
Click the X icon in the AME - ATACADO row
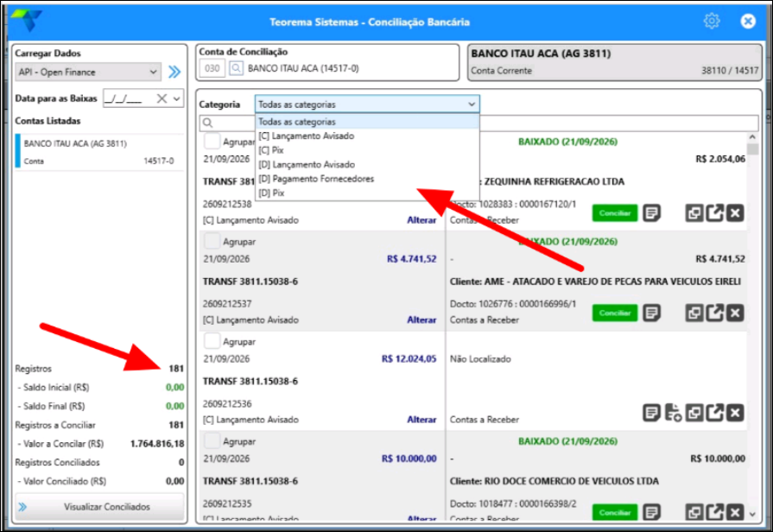point(735,313)
